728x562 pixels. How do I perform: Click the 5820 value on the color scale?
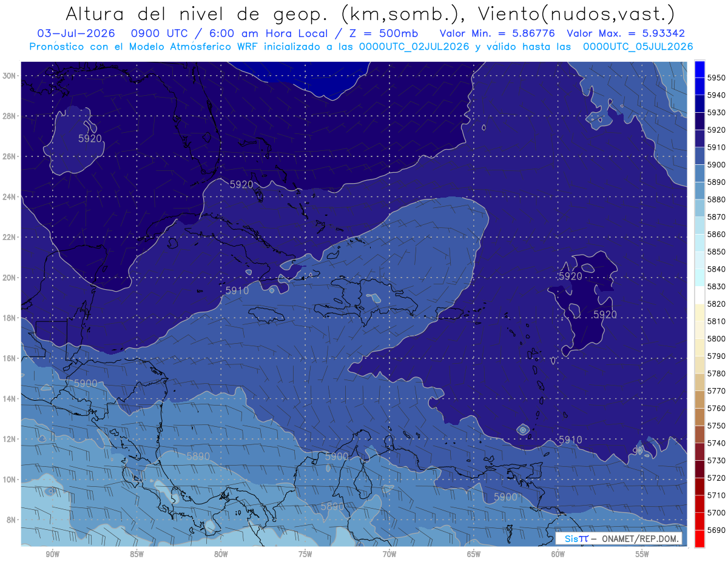716,304
